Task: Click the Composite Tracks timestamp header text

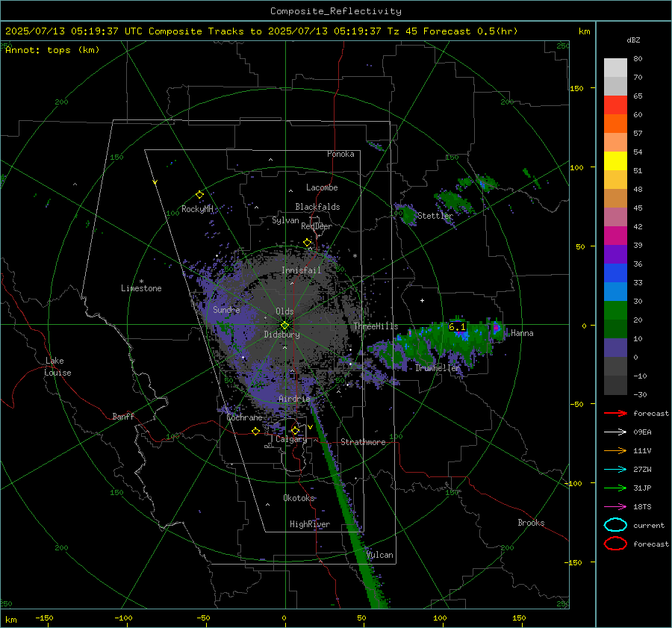Action: point(261,31)
